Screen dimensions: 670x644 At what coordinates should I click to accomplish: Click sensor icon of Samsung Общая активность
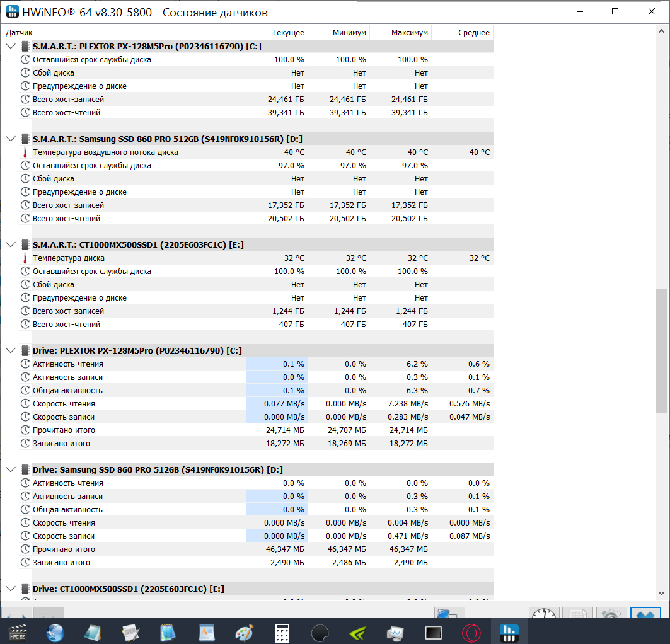click(x=25, y=510)
